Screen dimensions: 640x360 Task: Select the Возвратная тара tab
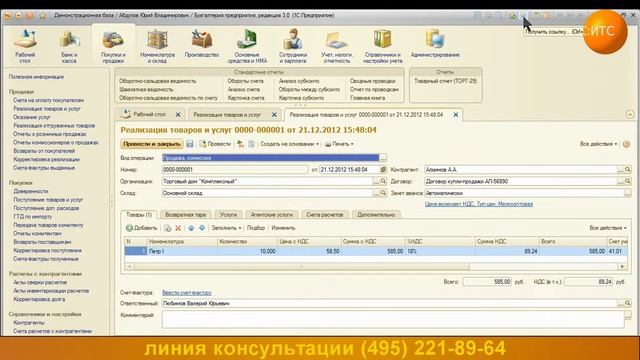pyautogui.click(x=186, y=214)
